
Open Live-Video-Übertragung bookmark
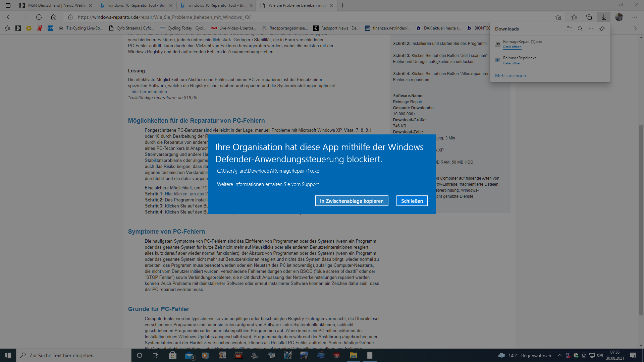234,28
